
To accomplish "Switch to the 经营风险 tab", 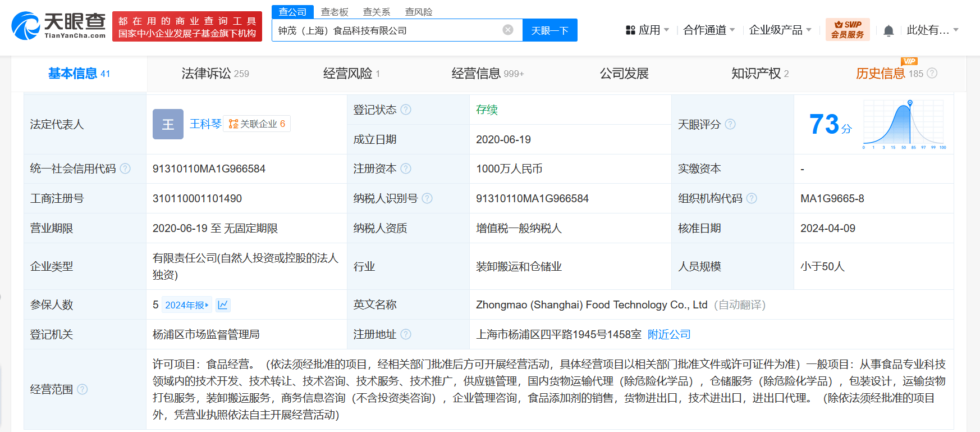I will (351, 74).
